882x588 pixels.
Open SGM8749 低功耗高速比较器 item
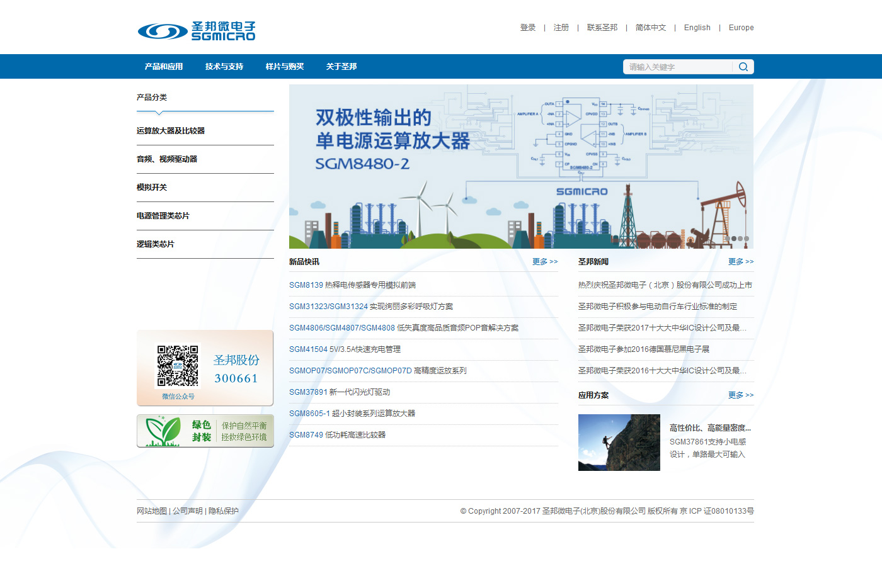pos(338,435)
